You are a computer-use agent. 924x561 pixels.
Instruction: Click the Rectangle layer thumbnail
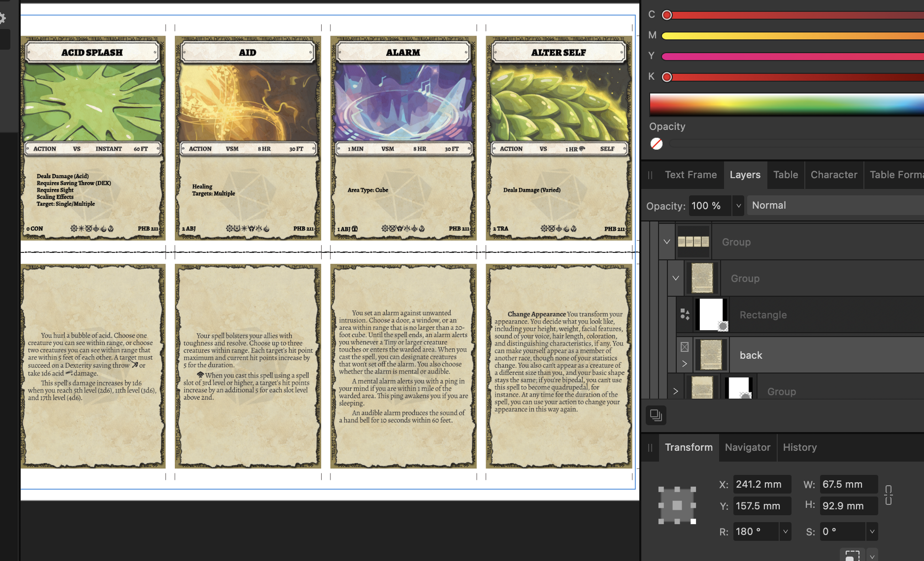coord(711,314)
